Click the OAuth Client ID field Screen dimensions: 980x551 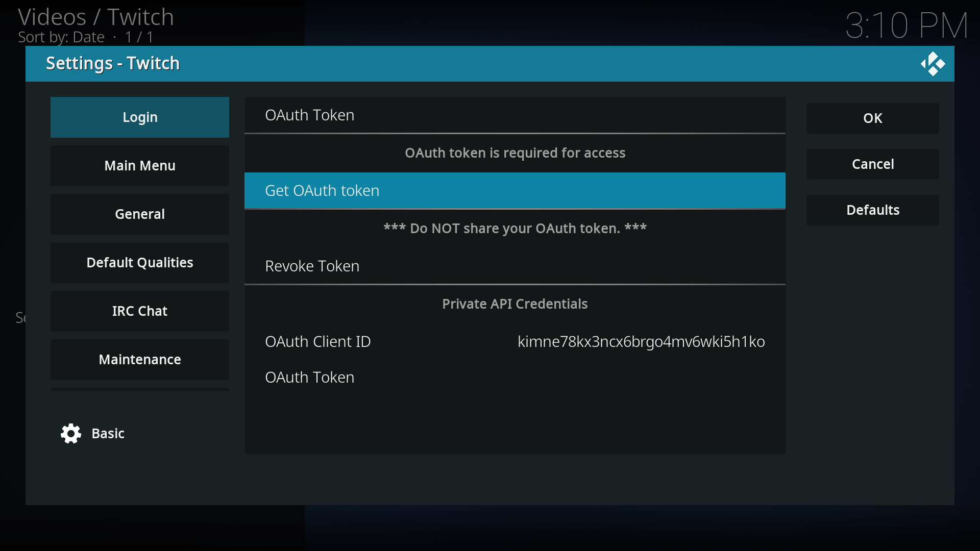[515, 342]
